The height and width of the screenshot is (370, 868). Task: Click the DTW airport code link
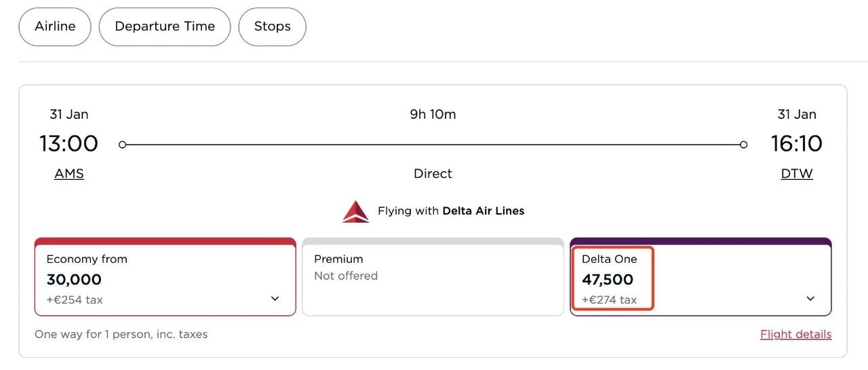click(x=796, y=174)
